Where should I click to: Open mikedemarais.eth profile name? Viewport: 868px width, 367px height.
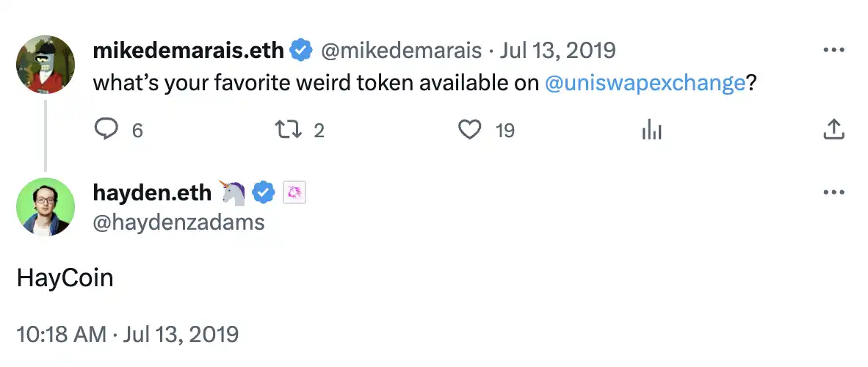coord(189,51)
